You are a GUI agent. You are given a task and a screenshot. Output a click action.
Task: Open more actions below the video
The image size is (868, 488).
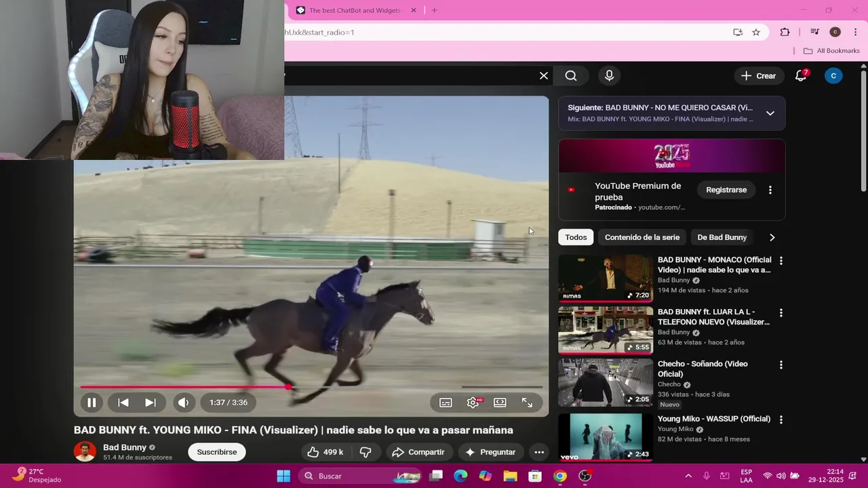[x=539, y=452]
